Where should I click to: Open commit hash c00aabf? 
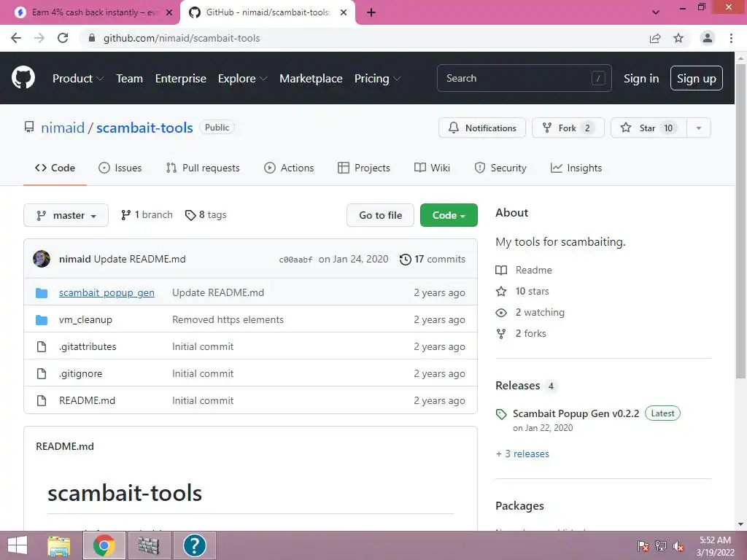click(295, 260)
